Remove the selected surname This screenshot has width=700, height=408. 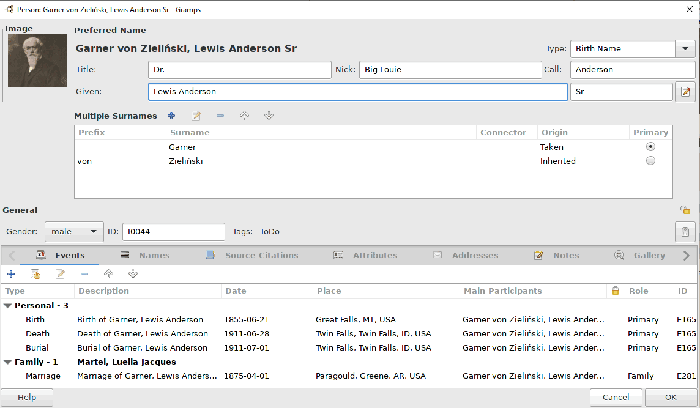point(220,116)
